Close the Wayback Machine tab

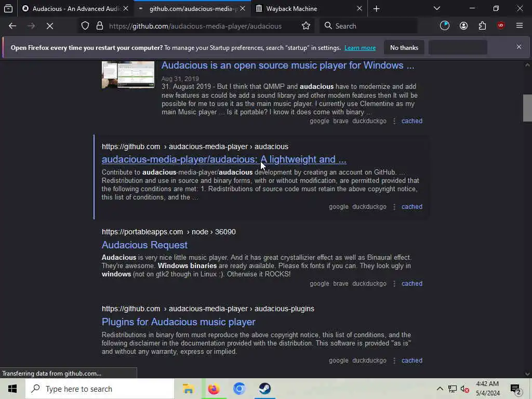(360, 8)
